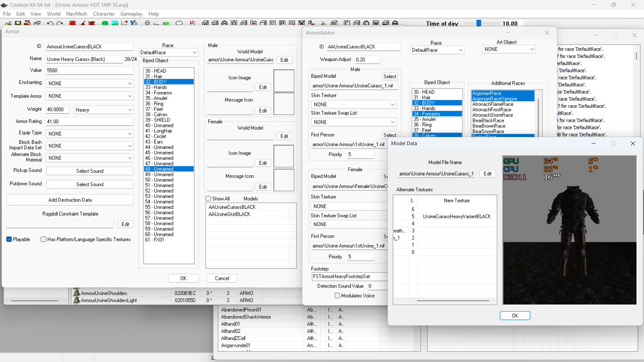Open the Gameplay menu
Image resolution: width=644 pixels, height=362 pixels.
click(x=131, y=14)
